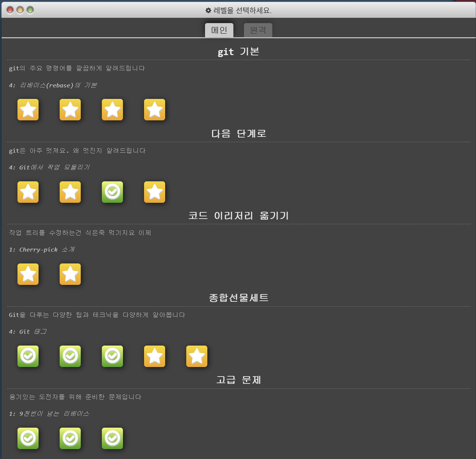Click the '4: Git 태그' level title
476x459 pixels.
[x=28, y=332]
